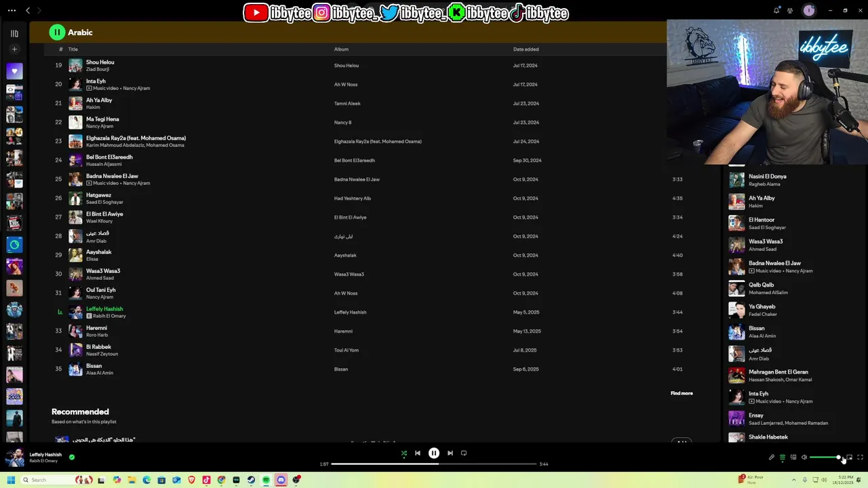Open Microsoft Edge in taskbar
The image size is (868, 488).
[x=146, y=480]
